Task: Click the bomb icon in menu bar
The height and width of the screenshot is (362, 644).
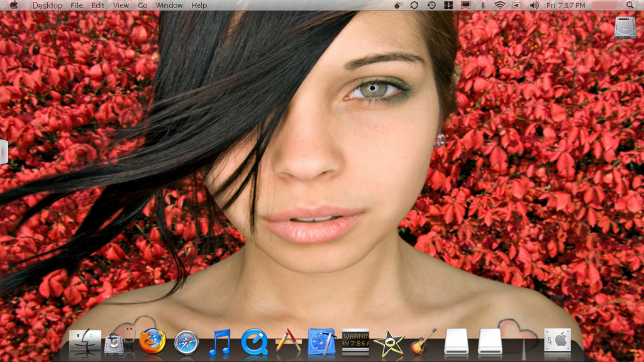Action: point(398,5)
